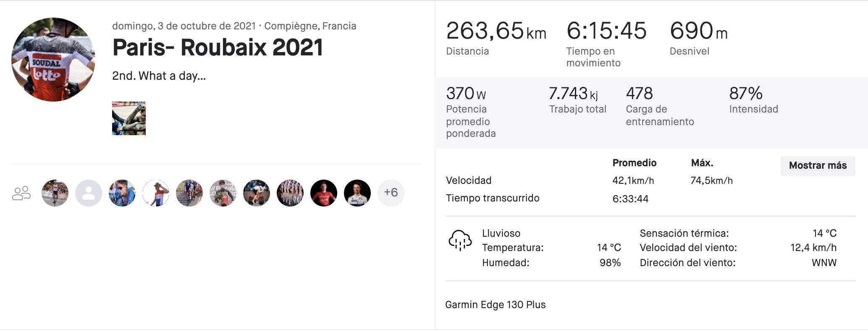868x332 pixels.
Task: Click avatar of cyclist celebrating with arms raised
Action: pyautogui.click(x=55, y=193)
